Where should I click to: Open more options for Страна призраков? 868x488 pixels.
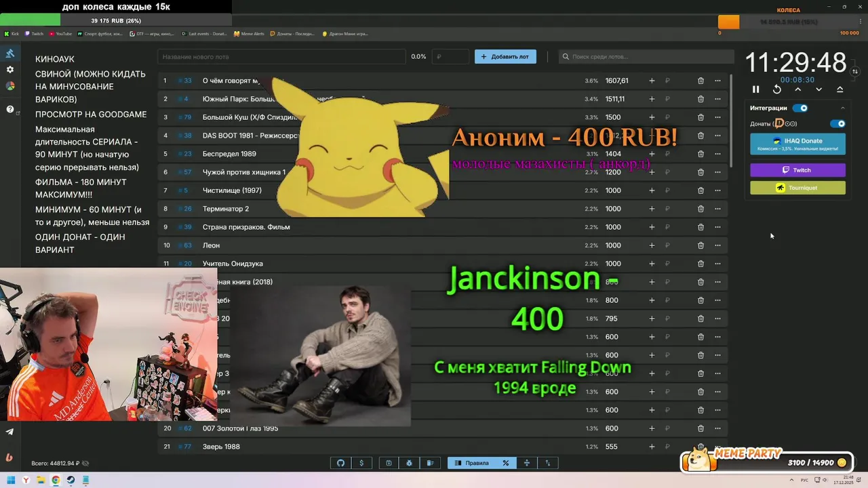[x=717, y=227]
